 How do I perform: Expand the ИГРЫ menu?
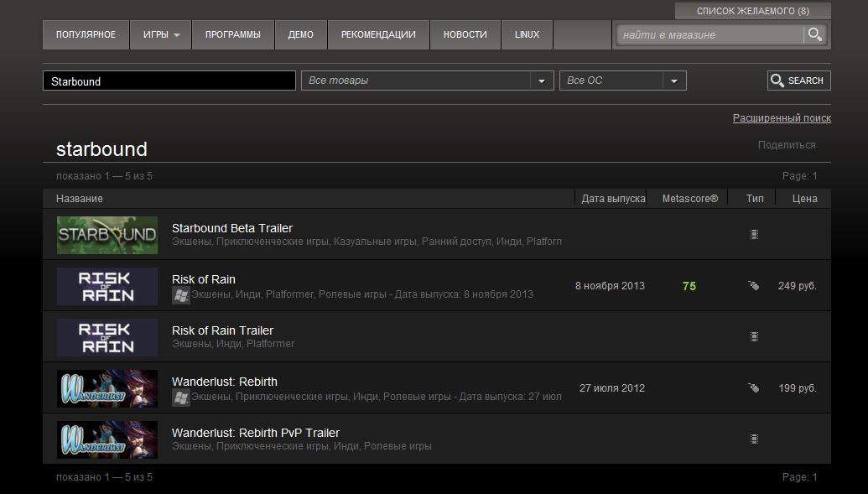pos(160,34)
